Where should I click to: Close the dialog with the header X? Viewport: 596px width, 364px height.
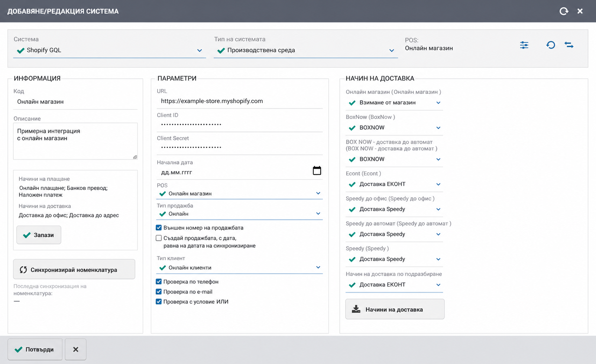[580, 11]
